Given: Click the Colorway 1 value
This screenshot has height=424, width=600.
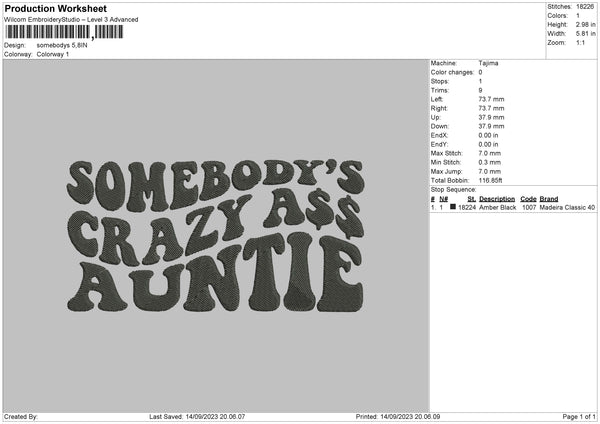Looking at the screenshot, I should 53,54.
